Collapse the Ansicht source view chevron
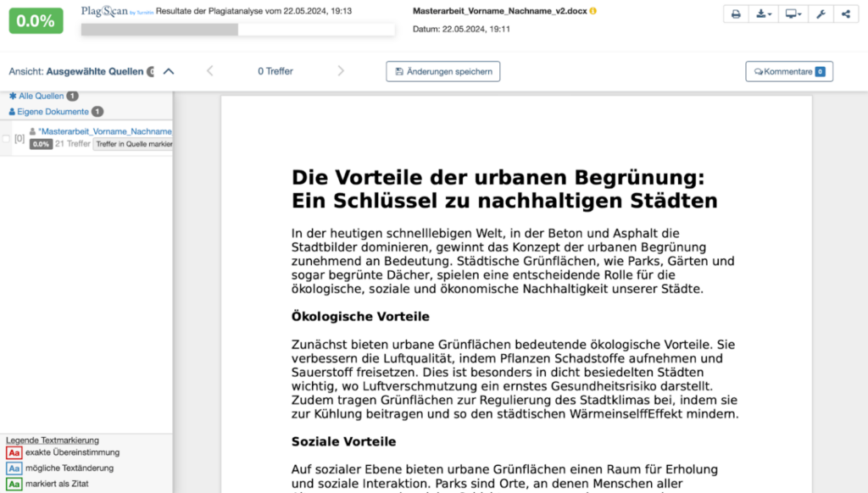Image resolution: width=868 pixels, height=493 pixels. (169, 71)
